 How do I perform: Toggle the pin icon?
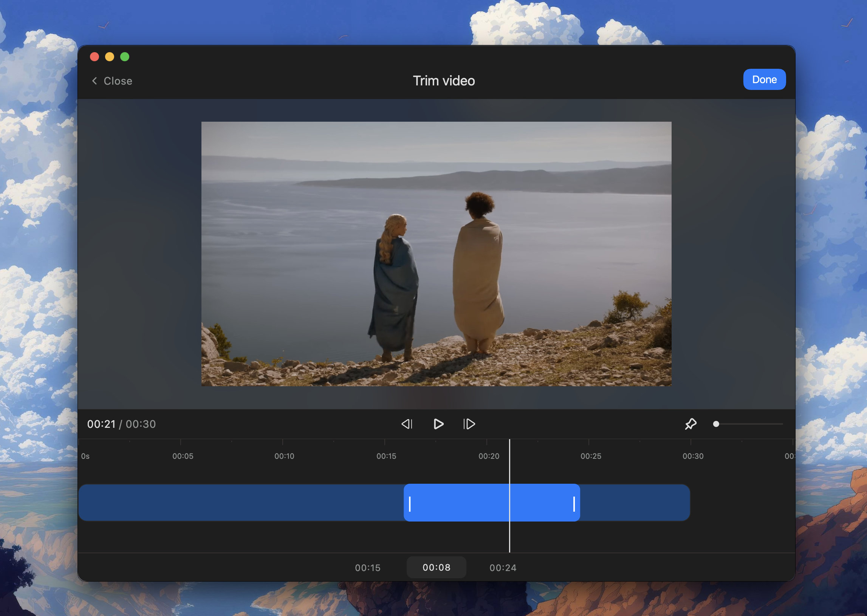691,424
